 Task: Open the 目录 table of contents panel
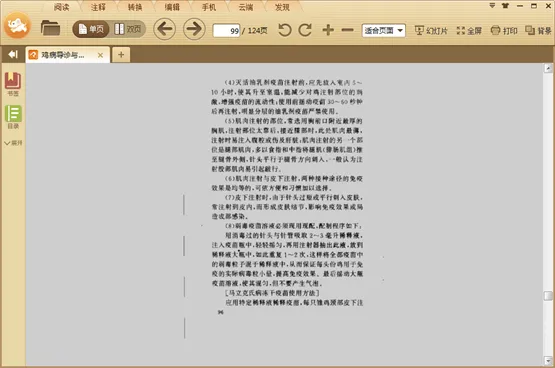click(x=13, y=117)
